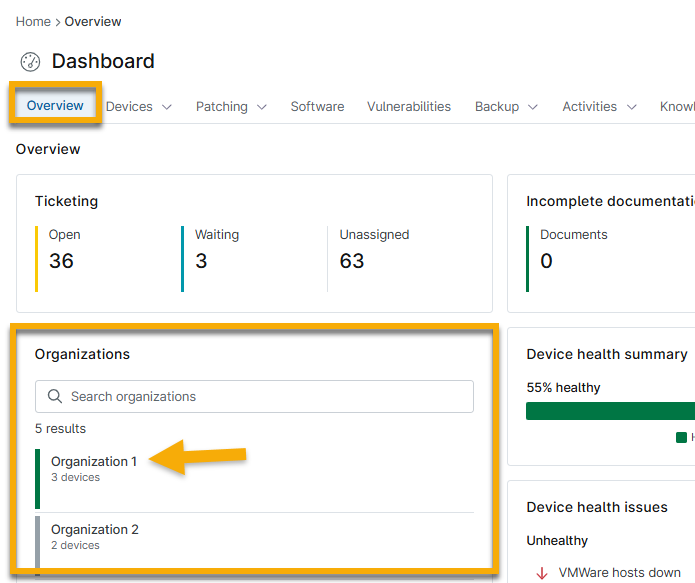Screen dimensions: 695x583
Task: Expand the Devices tab dropdown chevron
Action: tap(167, 107)
